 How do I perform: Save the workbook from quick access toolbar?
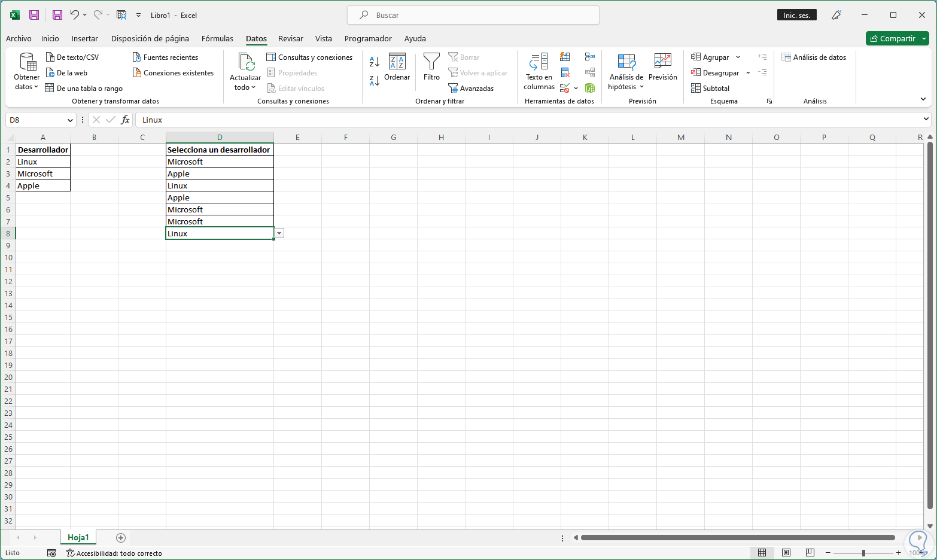(57, 15)
